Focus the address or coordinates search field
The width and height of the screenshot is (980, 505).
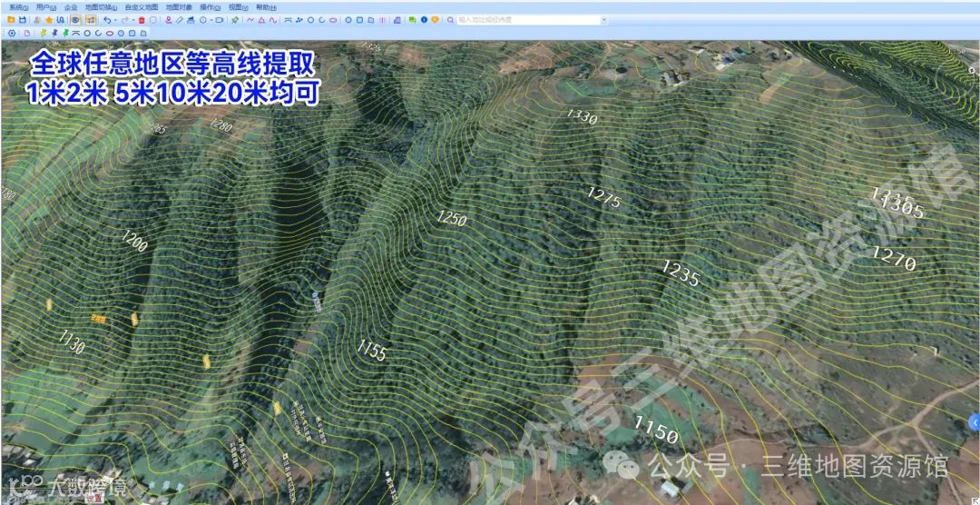click(529, 20)
